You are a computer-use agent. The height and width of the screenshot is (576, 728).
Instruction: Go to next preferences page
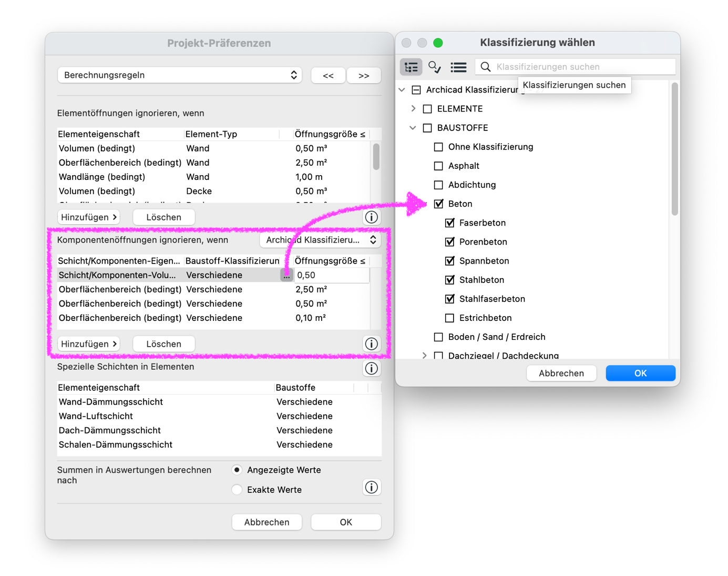[364, 75]
